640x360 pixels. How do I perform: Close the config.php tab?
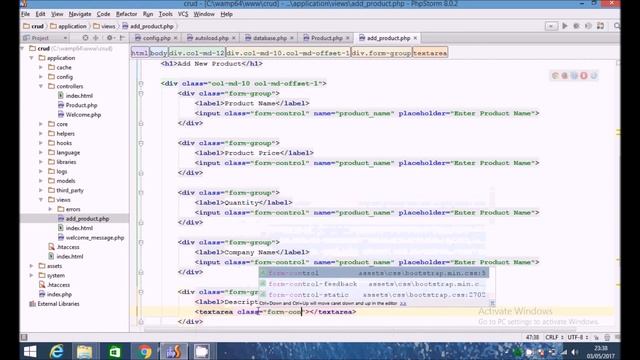pos(176,38)
